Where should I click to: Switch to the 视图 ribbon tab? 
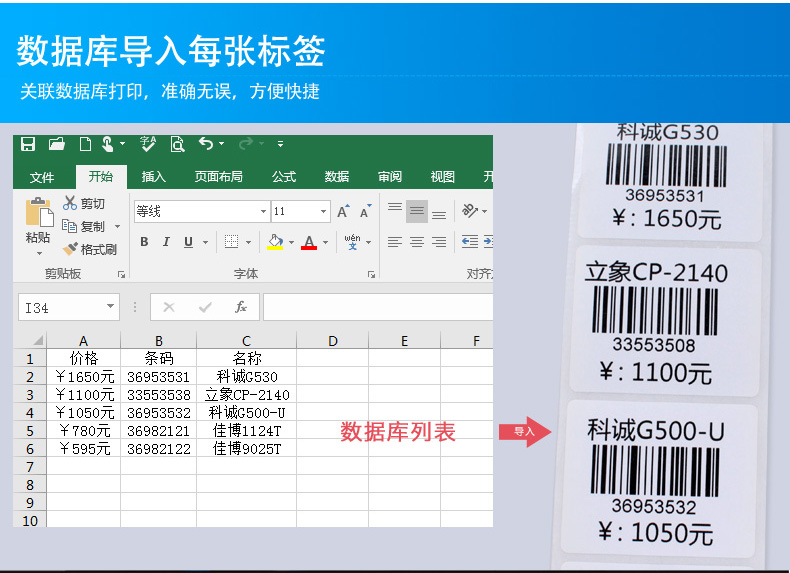pos(443,177)
